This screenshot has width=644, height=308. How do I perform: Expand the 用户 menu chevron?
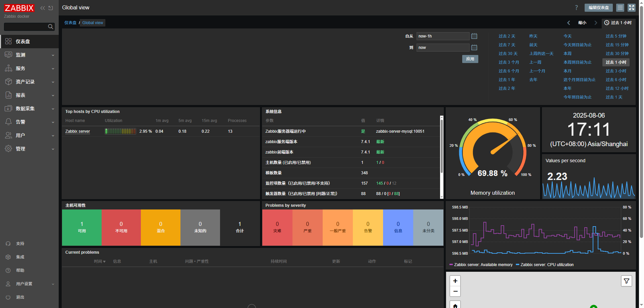(x=53, y=136)
